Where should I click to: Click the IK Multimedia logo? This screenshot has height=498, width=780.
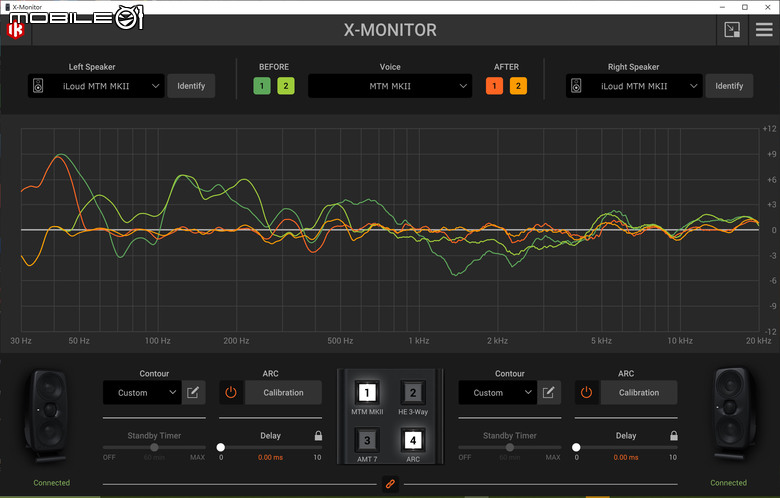[x=15, y=30]
